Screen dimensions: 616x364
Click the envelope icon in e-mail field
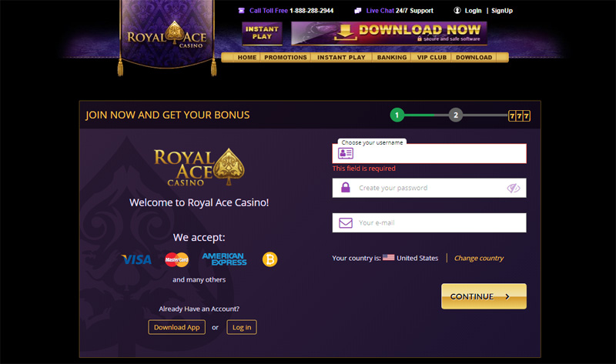coord(345,222)
